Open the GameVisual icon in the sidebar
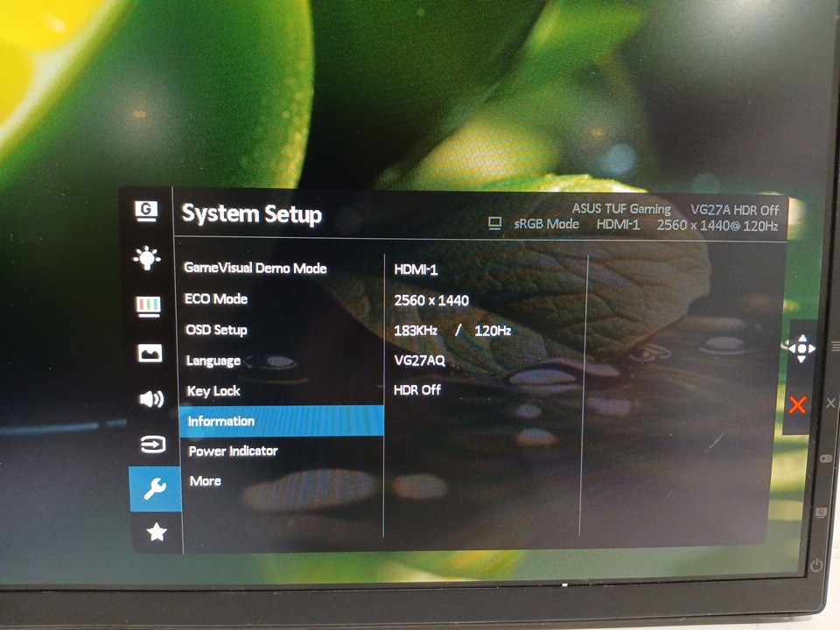This screenshot has height=630, width=840. tap(147, 210)
